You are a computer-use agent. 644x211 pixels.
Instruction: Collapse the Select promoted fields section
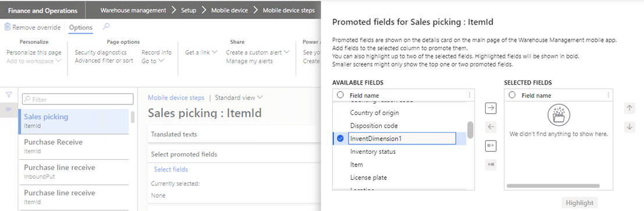tap(234, 154)
